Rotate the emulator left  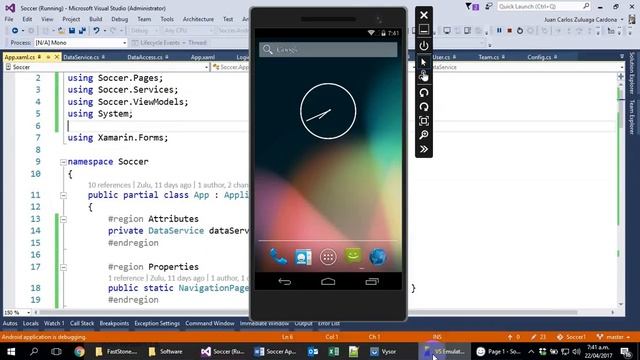[x=424, y=93]
